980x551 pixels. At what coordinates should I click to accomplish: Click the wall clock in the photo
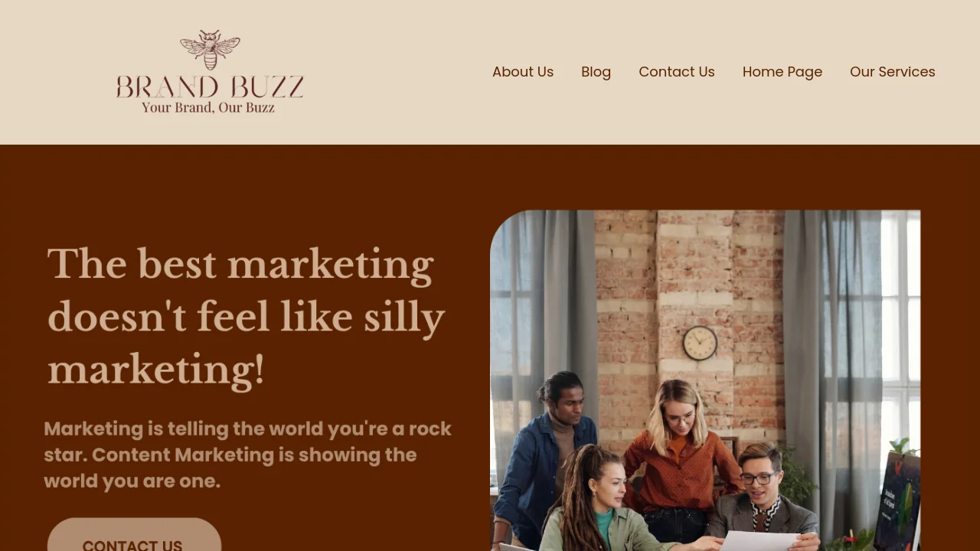pyautogui.click(x=700, y=343)
